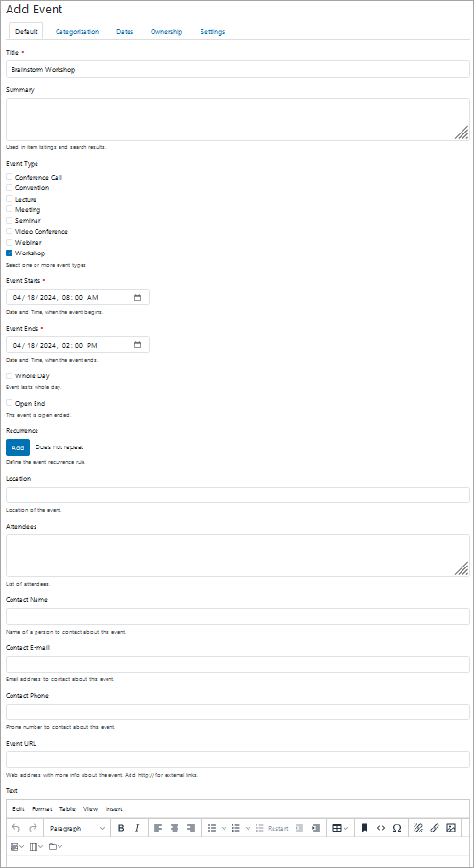Open the table dropdown arrow

pyautogui.click(x=346, y=828)
